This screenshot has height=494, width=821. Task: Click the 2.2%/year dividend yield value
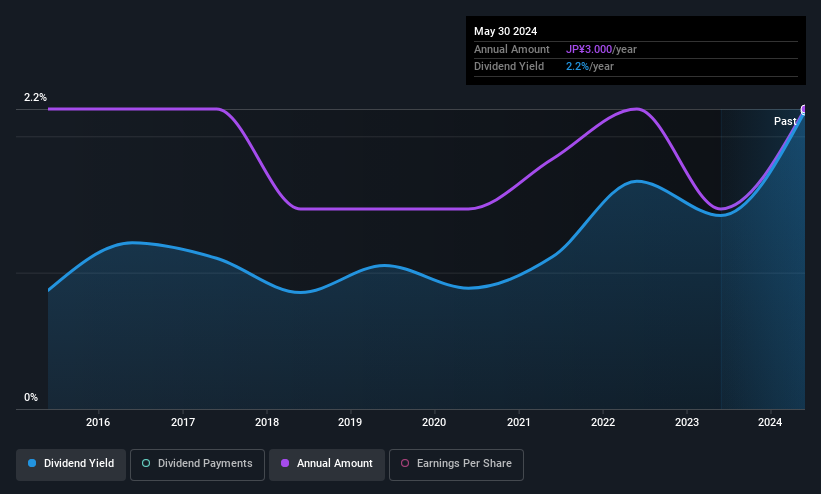[x=590, y=67]
